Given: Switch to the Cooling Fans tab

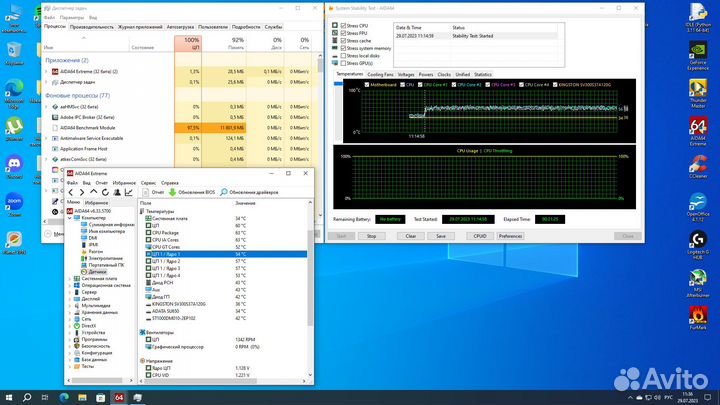Looking at the screenshot, I should tap(380, 74).
